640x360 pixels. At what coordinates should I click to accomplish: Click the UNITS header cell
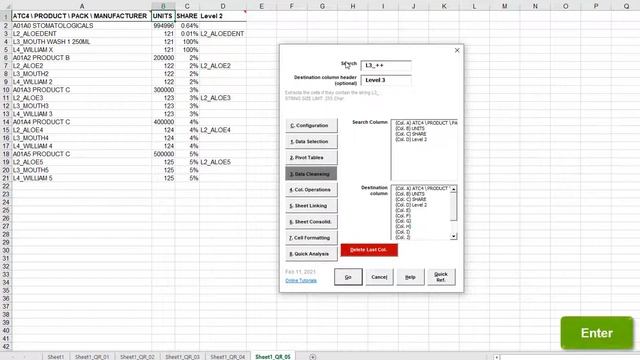[x=163, y=16]
